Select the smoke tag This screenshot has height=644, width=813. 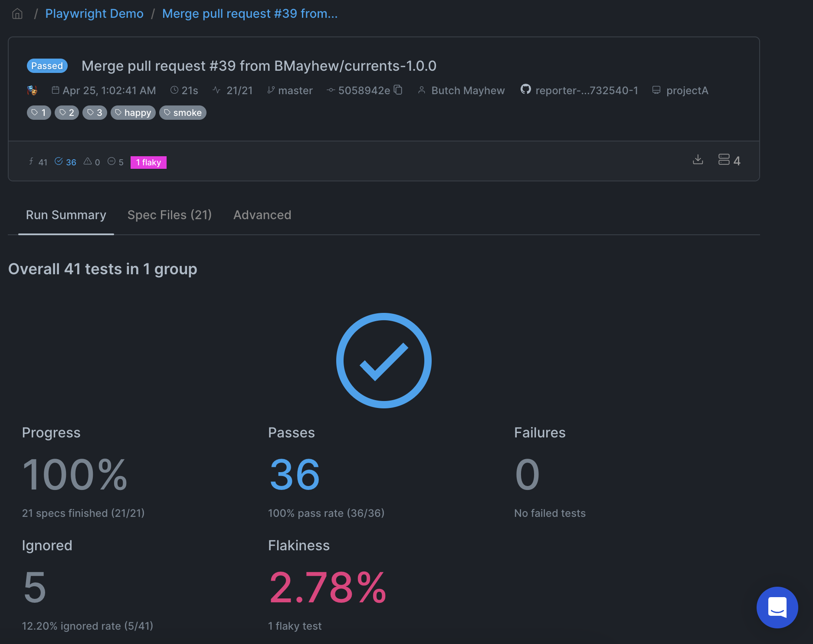coord(183,112)
